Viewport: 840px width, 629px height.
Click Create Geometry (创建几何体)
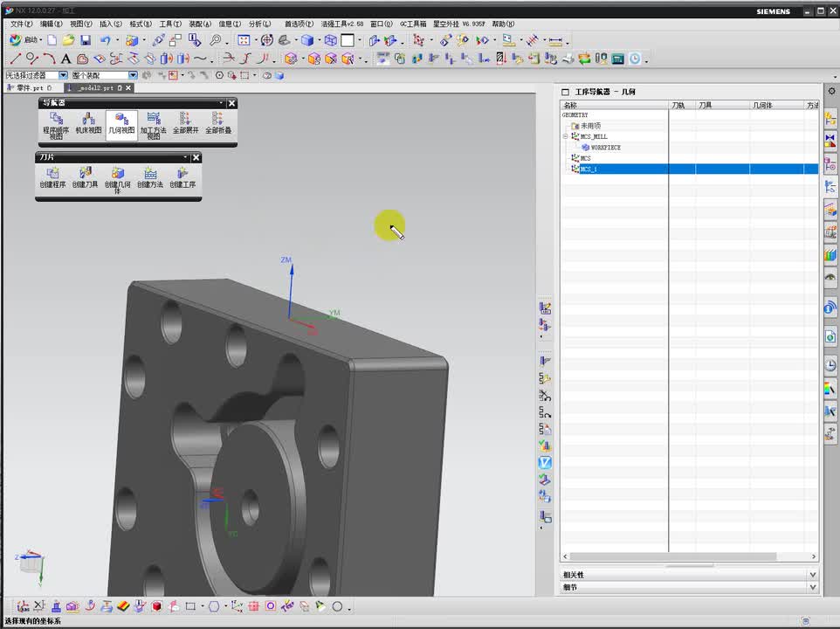click(x=118, y=179)
